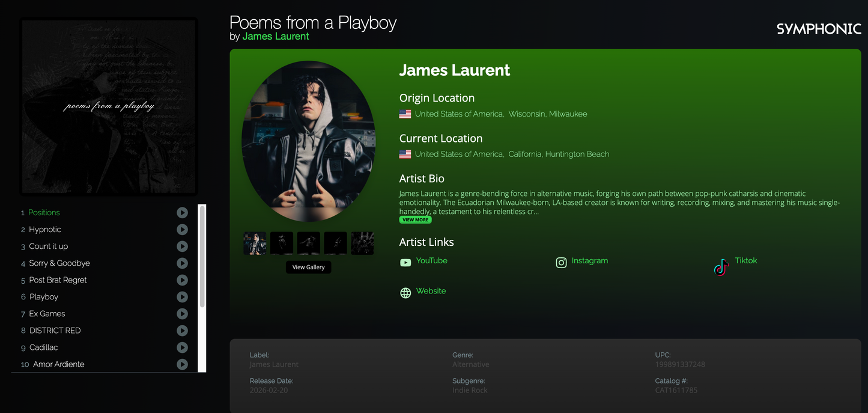Viewport: 868px width, 413px height.
Task: Play the track Amor Ardiente
Action: (x=182, y=364)
